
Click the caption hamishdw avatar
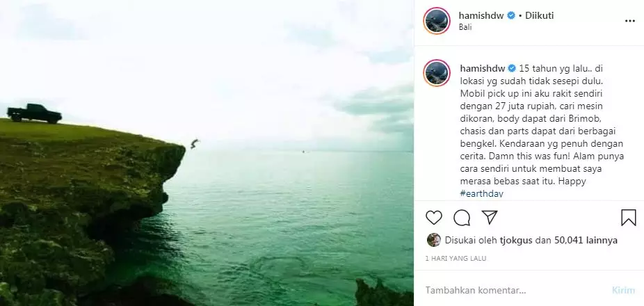pos(437,73)
